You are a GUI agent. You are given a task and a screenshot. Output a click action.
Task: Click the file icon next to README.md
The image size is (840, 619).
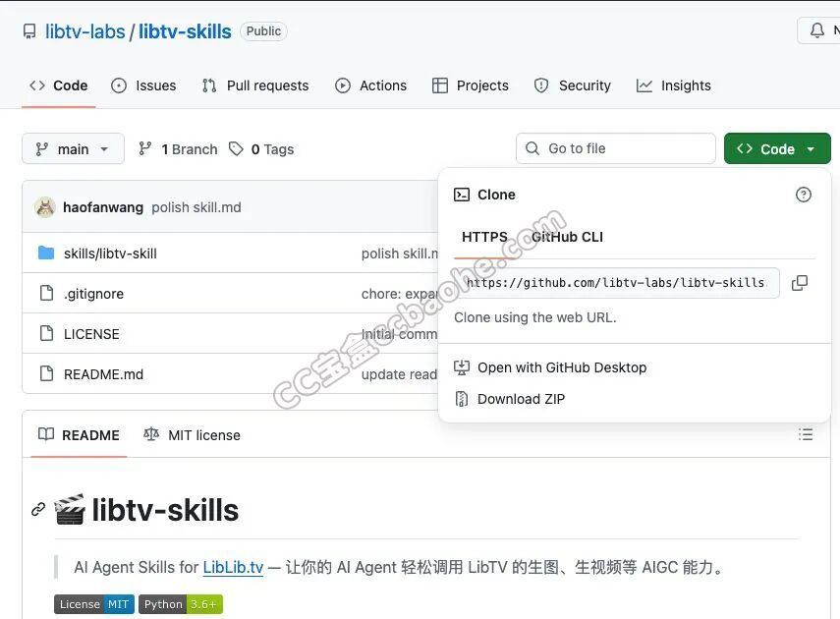pyautogui.click(x=46, y=373)
